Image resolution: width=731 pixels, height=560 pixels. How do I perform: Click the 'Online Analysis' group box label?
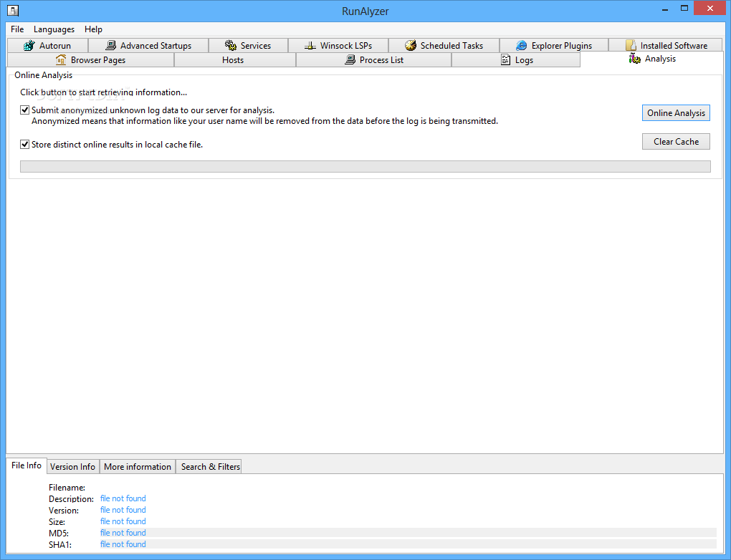[43, 75]
